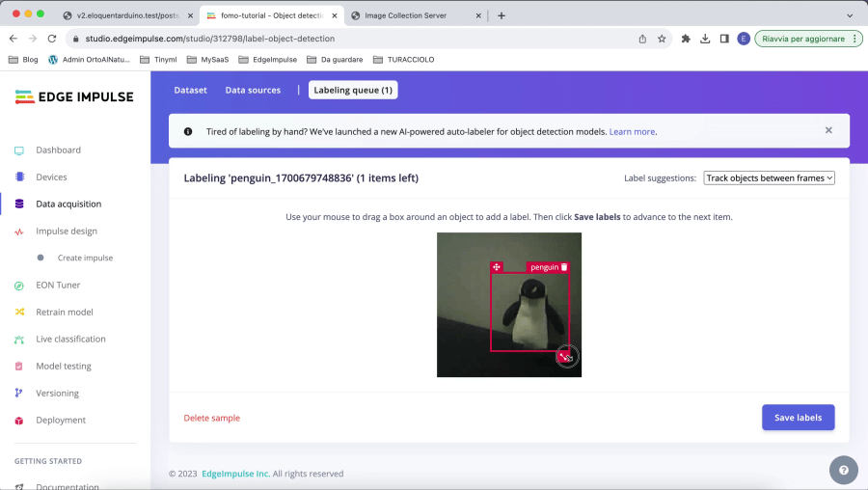Screen dimensions: 868x490
Task: Click the Versioning branch icon
Action: pos(19,394)
